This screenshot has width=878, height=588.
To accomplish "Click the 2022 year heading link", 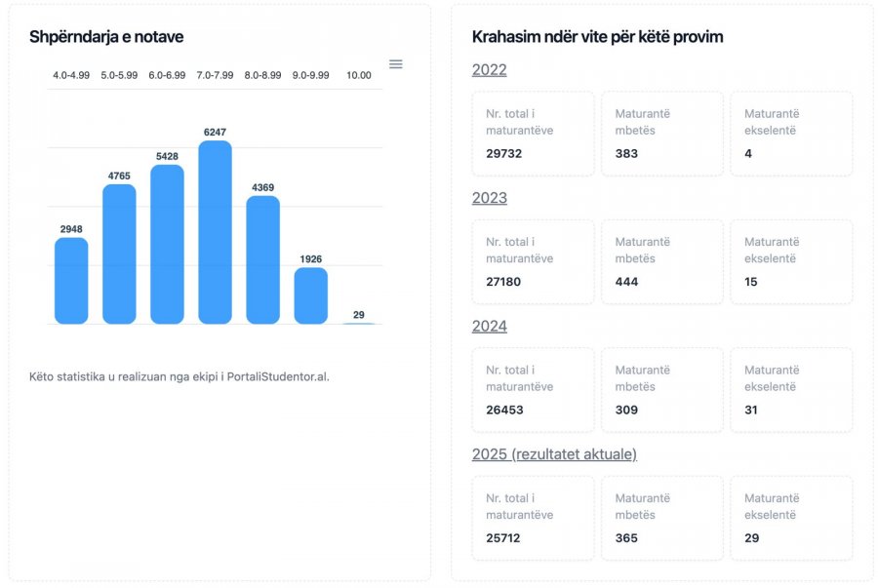I will point(490,70).
